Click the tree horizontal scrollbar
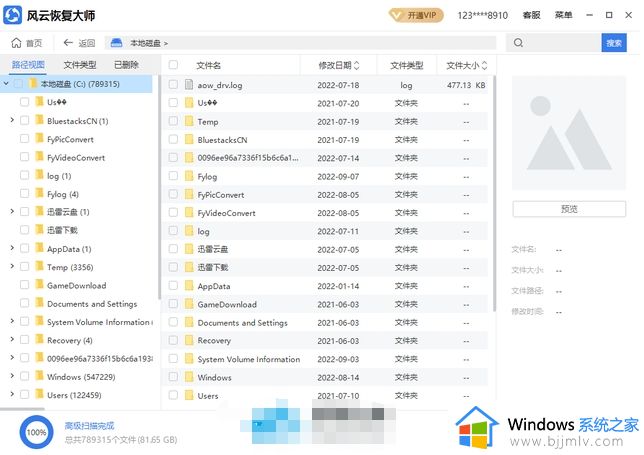 click(x=23, y=409)
